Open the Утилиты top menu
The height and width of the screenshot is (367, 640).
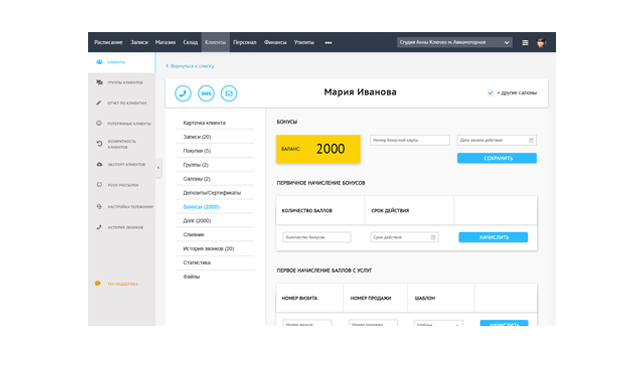click(x=304, y=42)
